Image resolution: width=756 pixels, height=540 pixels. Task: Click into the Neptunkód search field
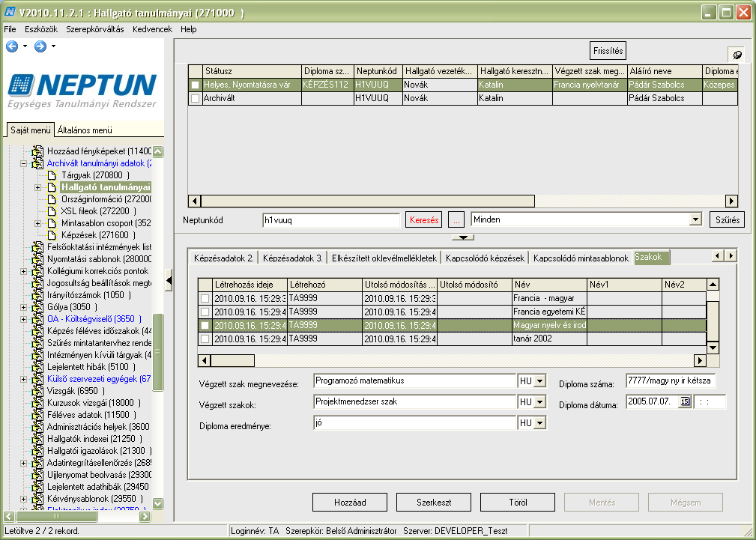point(331,220)
